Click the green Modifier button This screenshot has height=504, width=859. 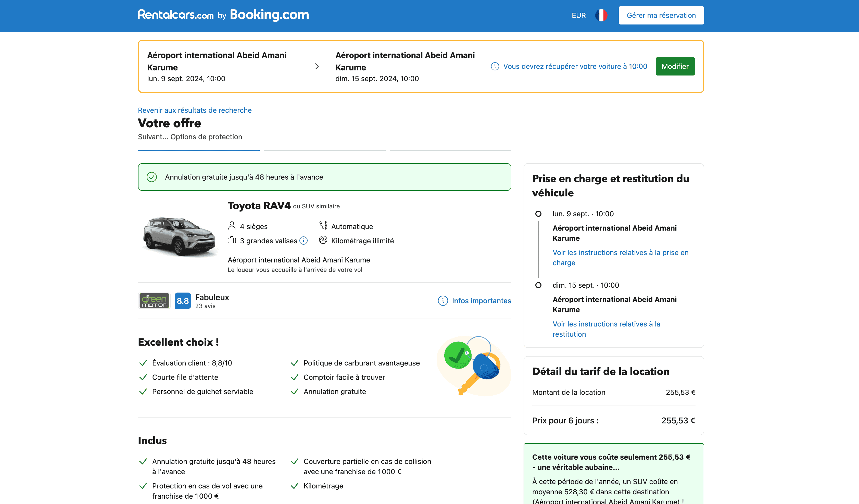675,66
